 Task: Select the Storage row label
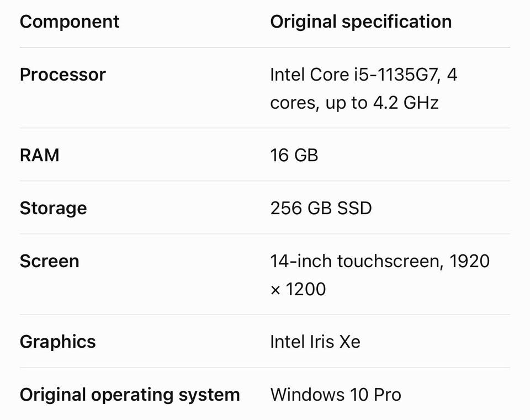(53, 209)
